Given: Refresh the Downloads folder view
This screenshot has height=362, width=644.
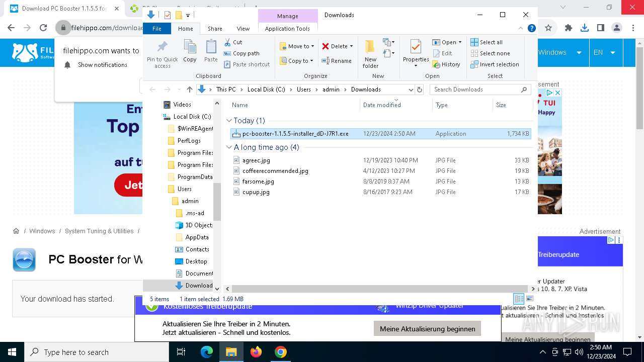Looking at the screenshot, I should click(420, 89).
